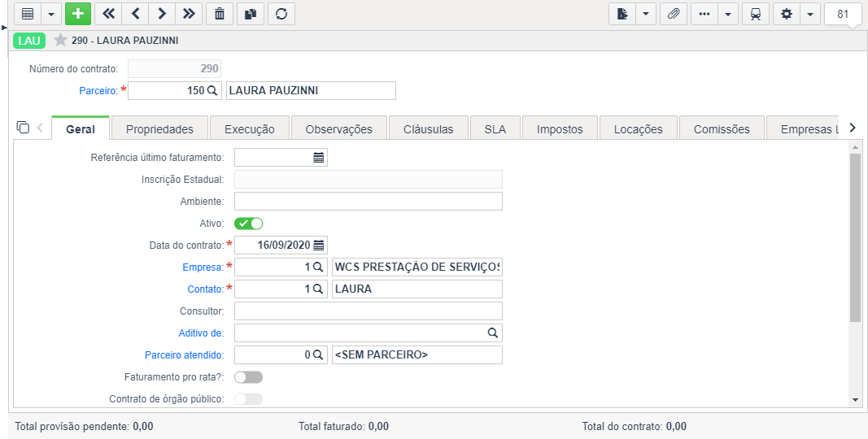Click the 81 counter box
868x439 pixels.
843,14
